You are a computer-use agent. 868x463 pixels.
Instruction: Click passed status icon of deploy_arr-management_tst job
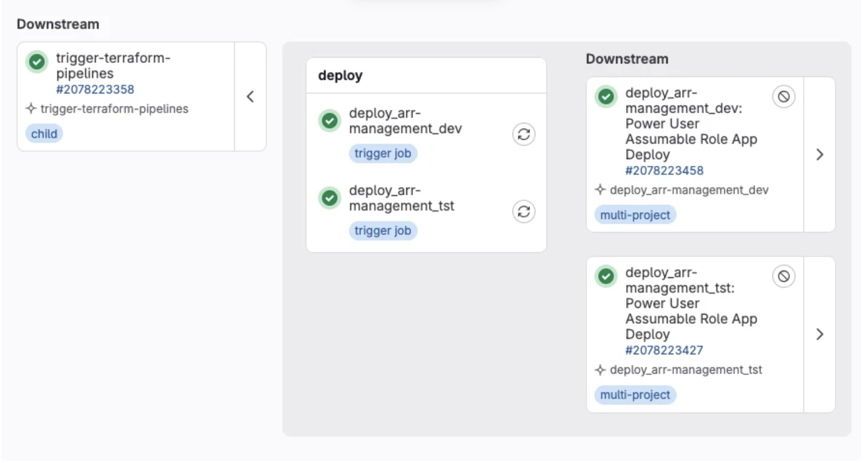(329, 198)
